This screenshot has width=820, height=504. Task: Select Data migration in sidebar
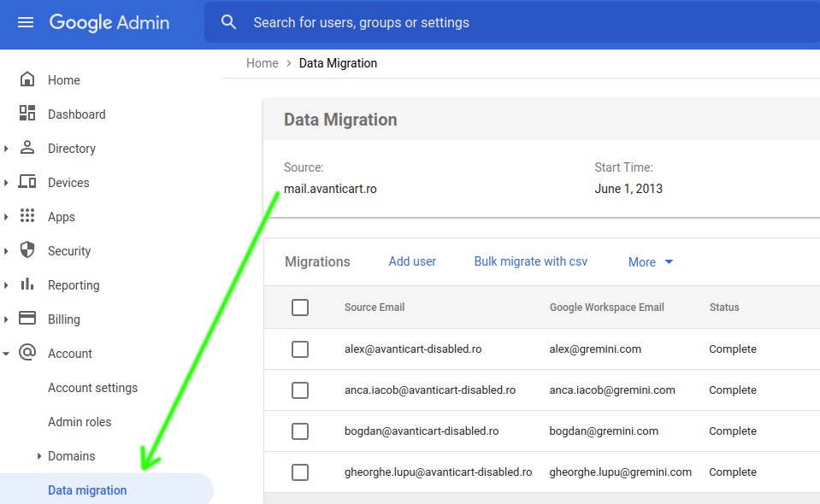click(87, 489)
